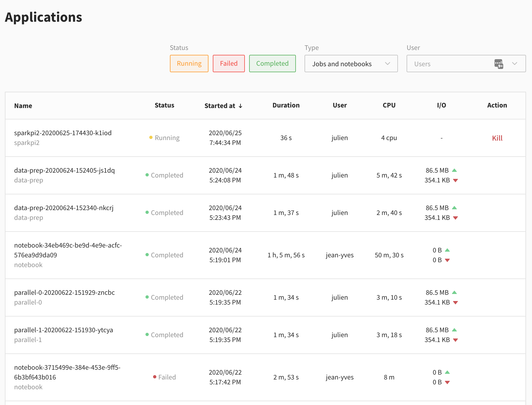Click green up arrow in data-prep nkcrj row
Image resolution: width=532 pixels, height=405 pixels.
point(455,208)
